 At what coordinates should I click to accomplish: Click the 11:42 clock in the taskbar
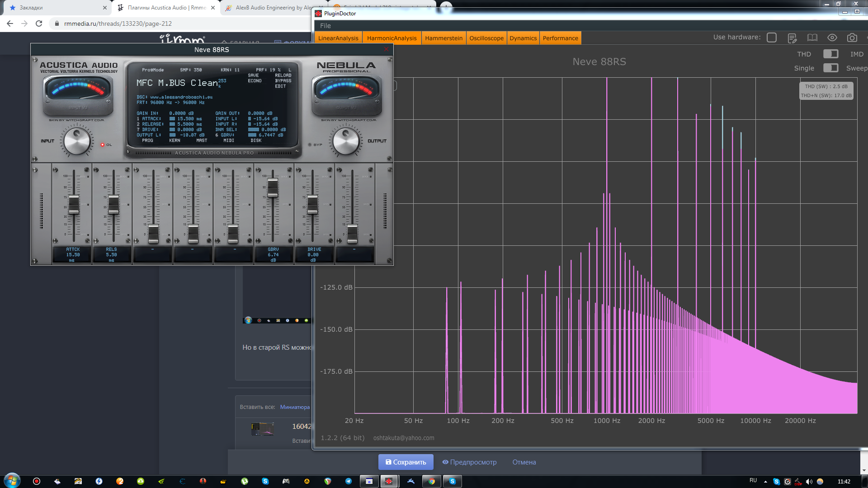[844, 481]
